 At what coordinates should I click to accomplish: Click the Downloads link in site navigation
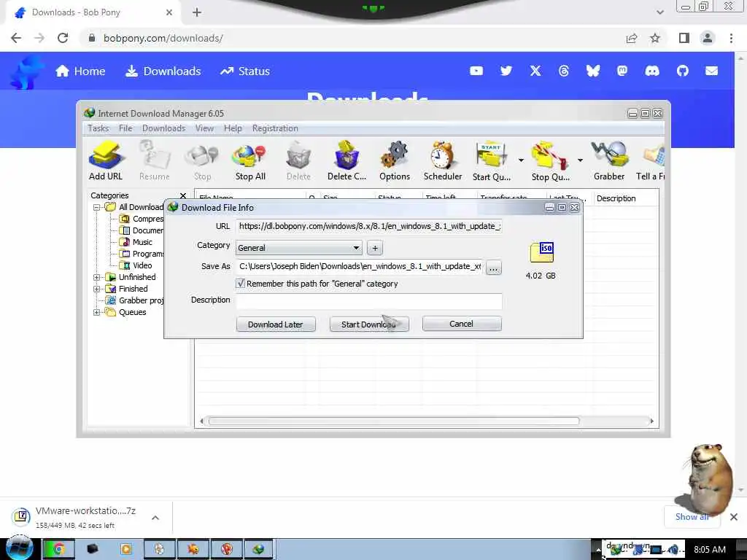click(x=163, y=71)
